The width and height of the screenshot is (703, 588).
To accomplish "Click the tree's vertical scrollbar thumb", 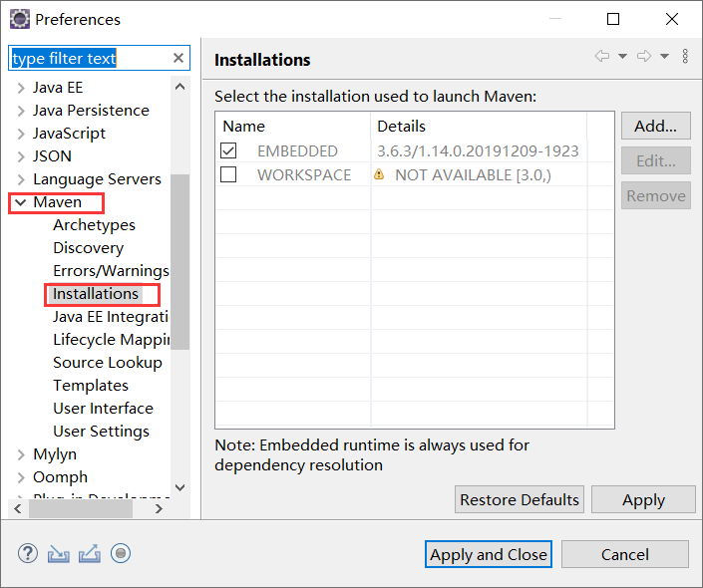I will (179, 262).
